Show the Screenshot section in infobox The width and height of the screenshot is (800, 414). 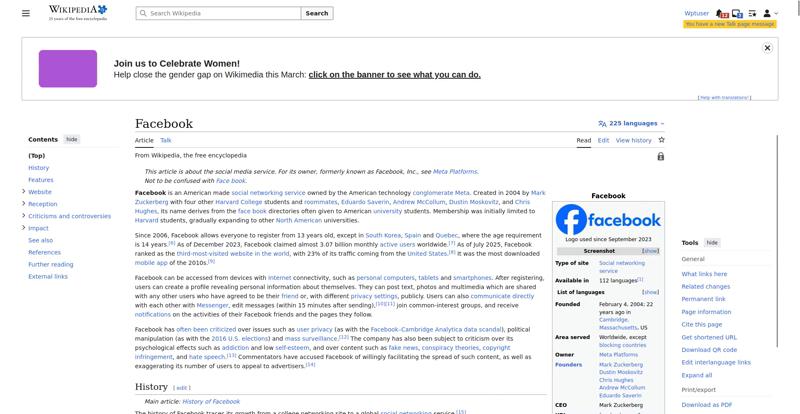pyautogui.click(x=650, y=251)
